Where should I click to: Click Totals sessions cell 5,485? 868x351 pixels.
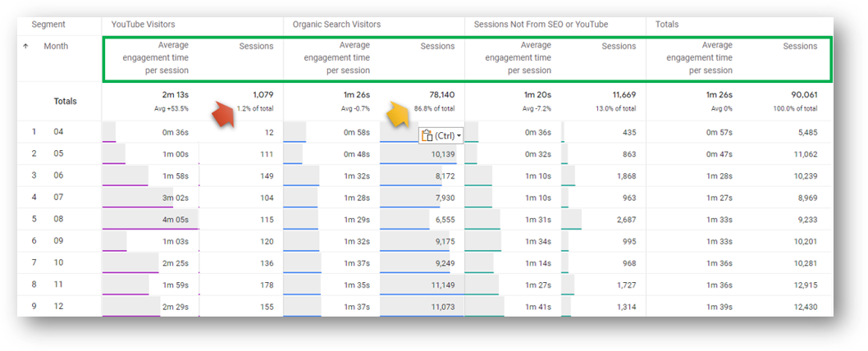tap(807, 133)
